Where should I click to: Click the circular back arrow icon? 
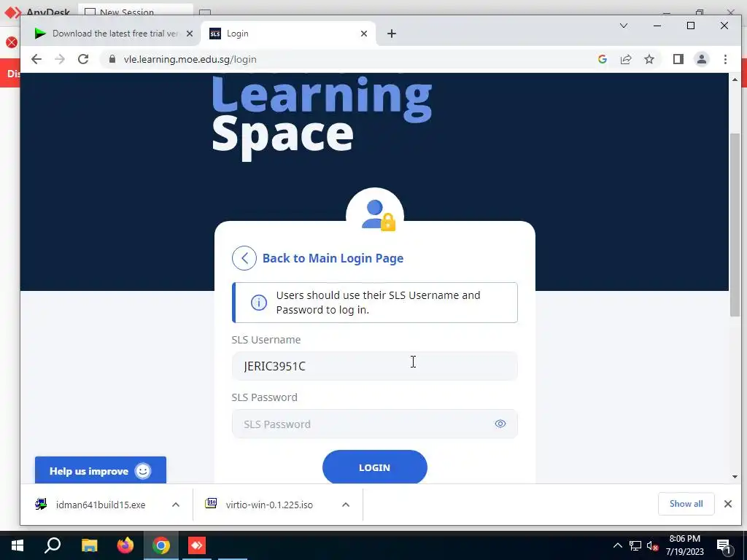244,258
